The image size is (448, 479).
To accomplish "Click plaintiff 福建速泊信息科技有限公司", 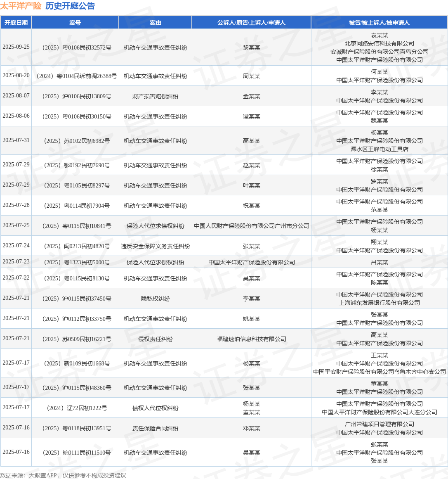I will click(252, 339).
